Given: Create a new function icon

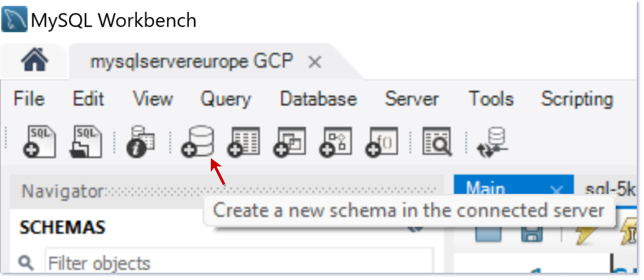Looking at the screenshot, I should [x=382, y=142].
